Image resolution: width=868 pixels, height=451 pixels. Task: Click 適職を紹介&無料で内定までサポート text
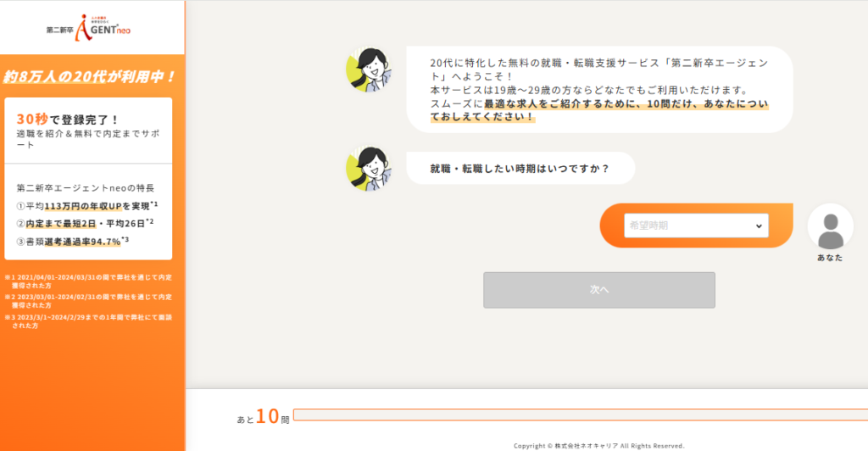(88, 139)
